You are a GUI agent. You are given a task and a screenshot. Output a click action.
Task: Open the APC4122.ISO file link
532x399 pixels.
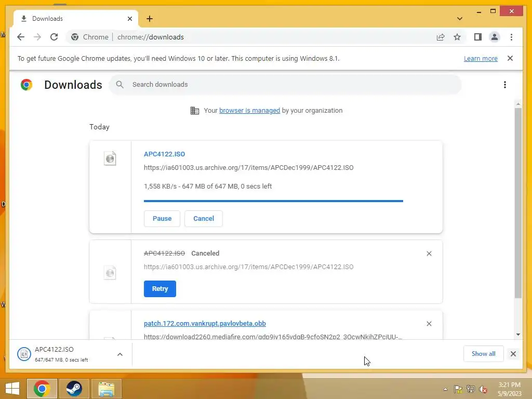pyautogui.click(x=164, y=154)
